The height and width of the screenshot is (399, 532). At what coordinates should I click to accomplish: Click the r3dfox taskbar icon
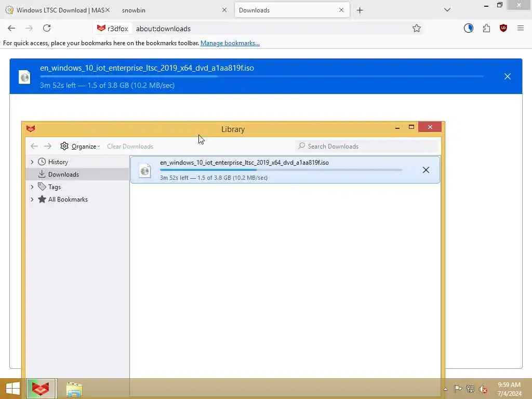tap(41, 389)
